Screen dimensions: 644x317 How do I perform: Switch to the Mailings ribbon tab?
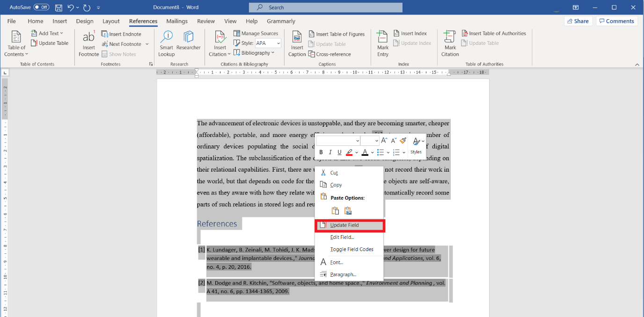(x=176, y=21)
